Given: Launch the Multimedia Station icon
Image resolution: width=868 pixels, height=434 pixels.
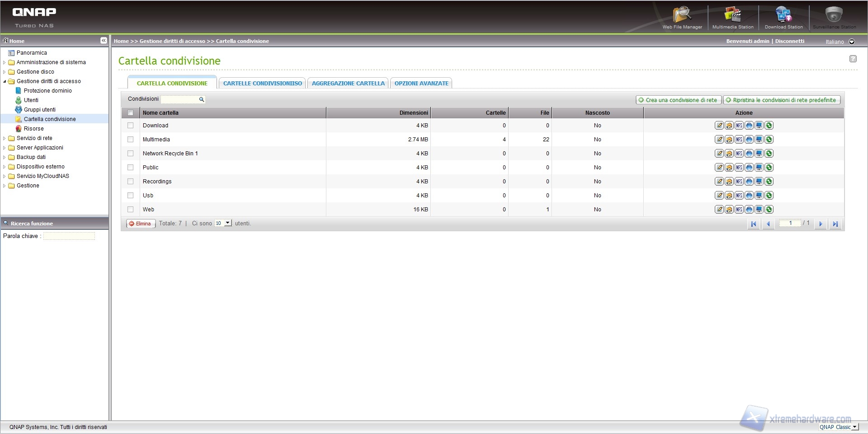Looking at the screenshot, I should pos(733,17).
